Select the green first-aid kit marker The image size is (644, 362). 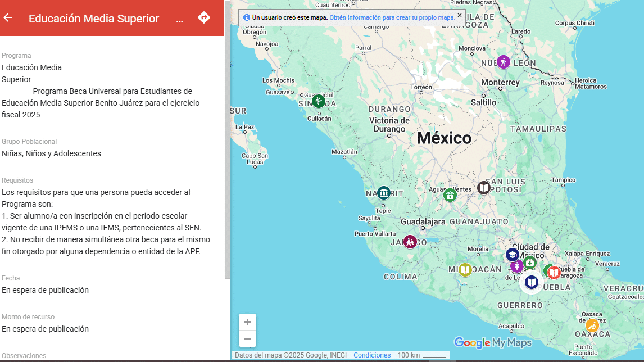[530, 263]
